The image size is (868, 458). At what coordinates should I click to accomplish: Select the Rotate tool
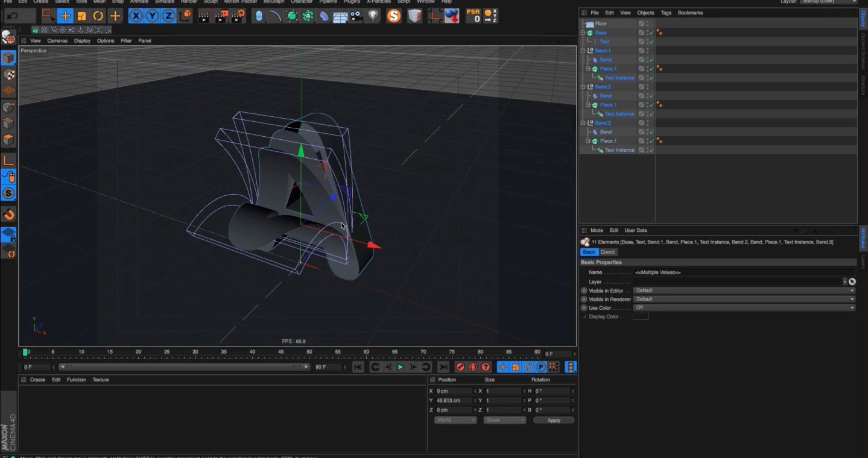[98, 16]
